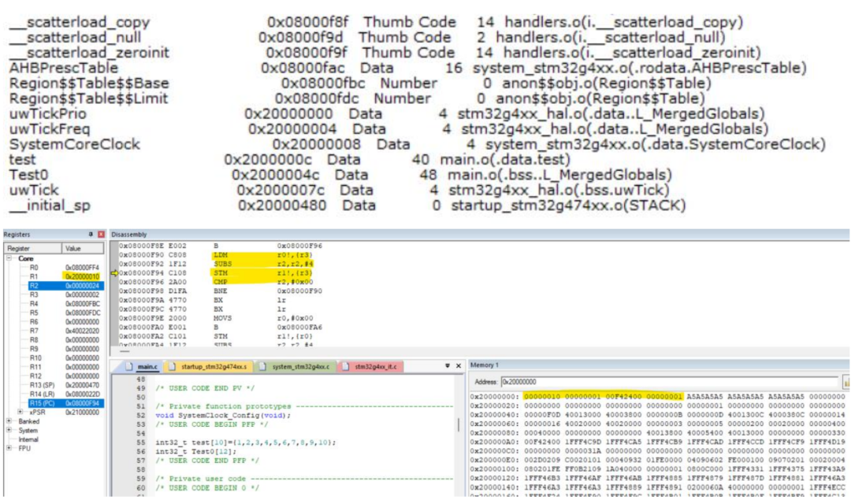This screenshot has height=504, width=851.
Task: Click the editor vertical scrollbar thumb
Action: click(x=459, y=424)
